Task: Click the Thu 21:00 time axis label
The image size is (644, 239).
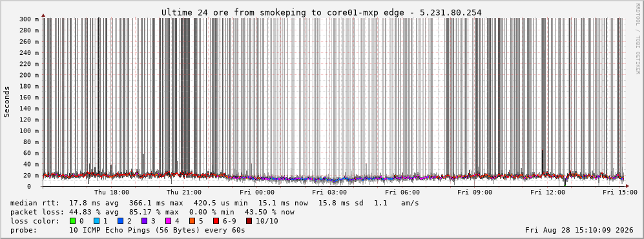Action: [x=184, y=192]
